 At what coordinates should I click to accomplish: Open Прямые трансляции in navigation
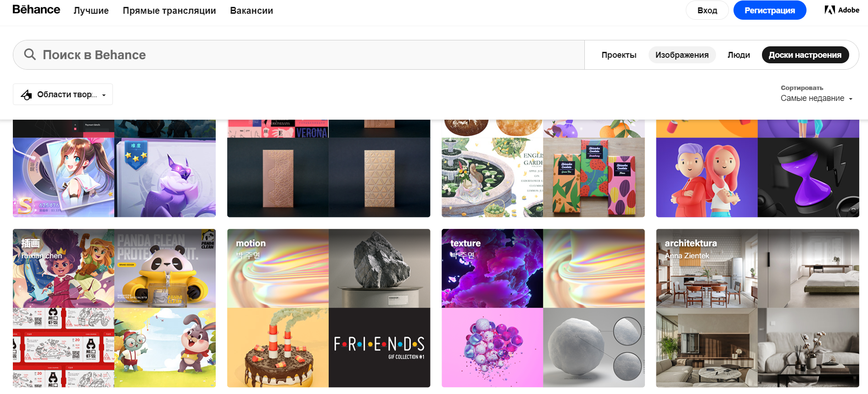(169, 11)
